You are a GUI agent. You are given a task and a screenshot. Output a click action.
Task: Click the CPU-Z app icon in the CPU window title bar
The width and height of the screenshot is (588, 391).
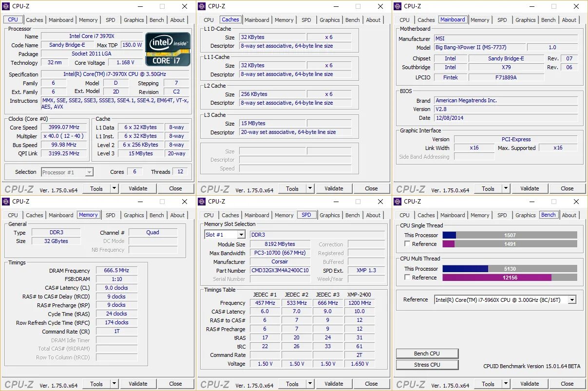[x=7, y=6]
